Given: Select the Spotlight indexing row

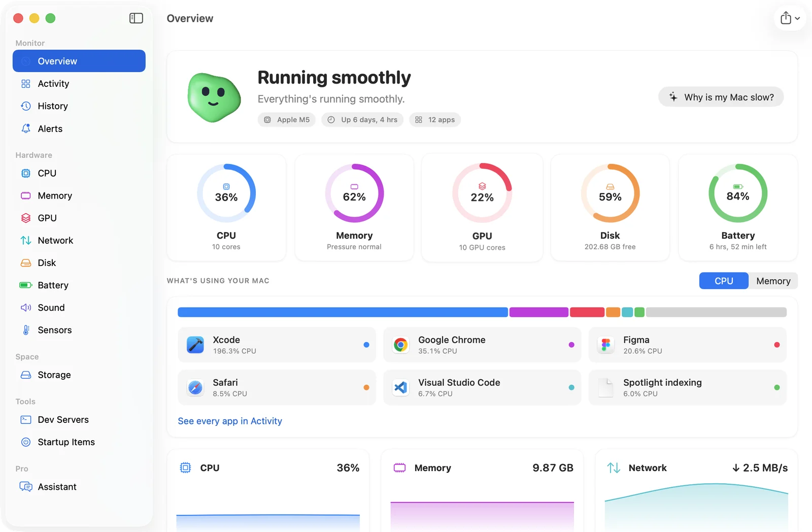Looking at the screenshot, I should pyautogui.click(x=688, y=387).
